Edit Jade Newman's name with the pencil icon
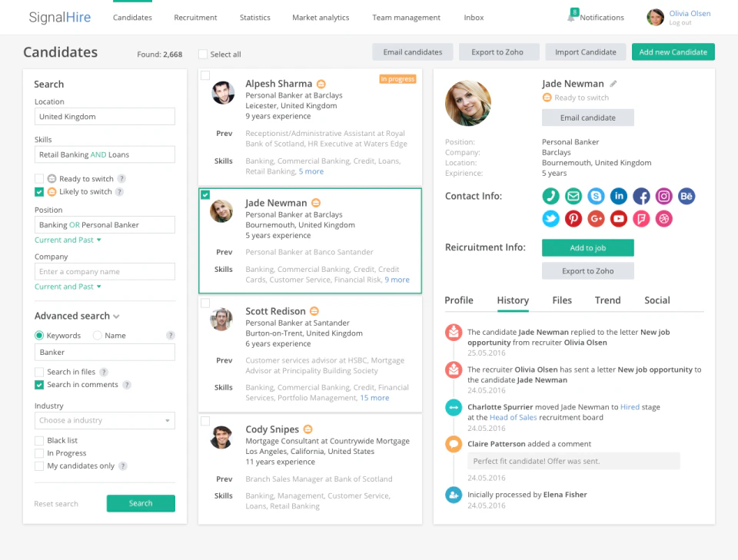The width and height of the screenshot is (738, 560). coord(611,83)
